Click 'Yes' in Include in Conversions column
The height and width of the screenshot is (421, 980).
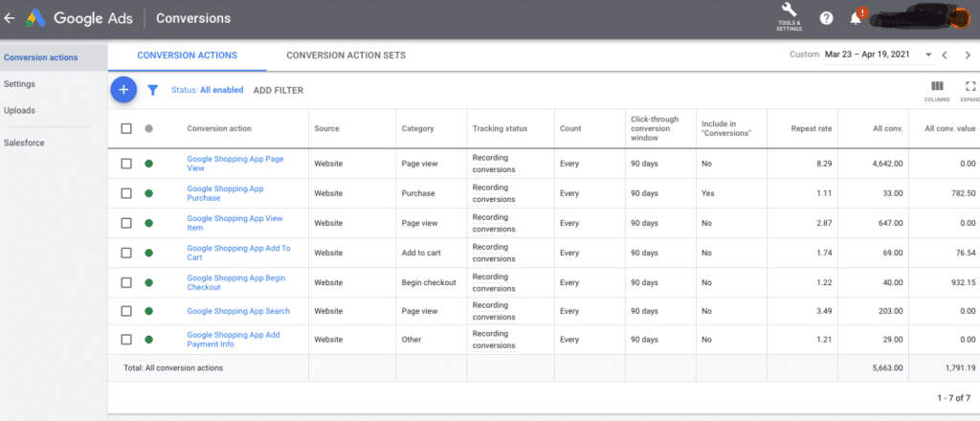click(x=707, y=193)
